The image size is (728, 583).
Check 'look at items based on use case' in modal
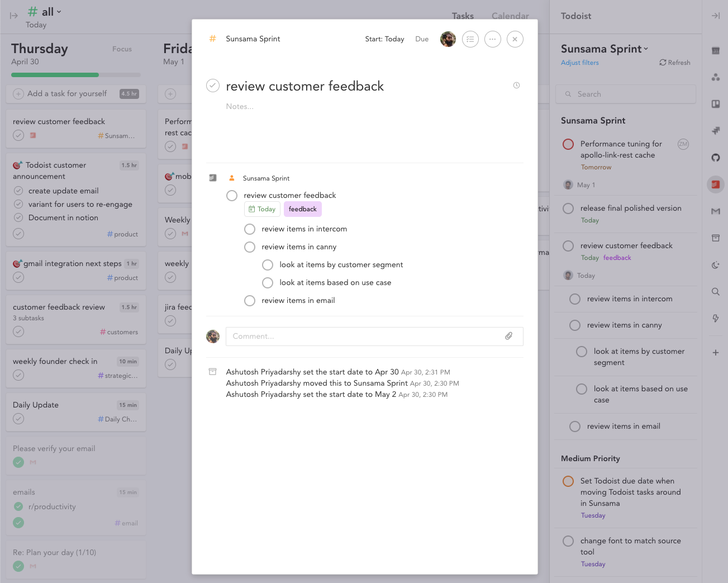268,283
